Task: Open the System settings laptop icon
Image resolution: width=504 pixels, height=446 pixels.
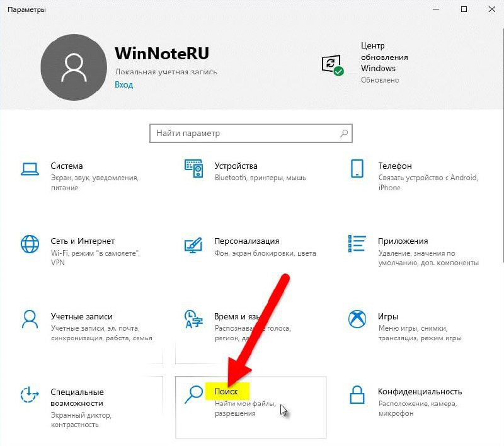Action: pos(30,168)
